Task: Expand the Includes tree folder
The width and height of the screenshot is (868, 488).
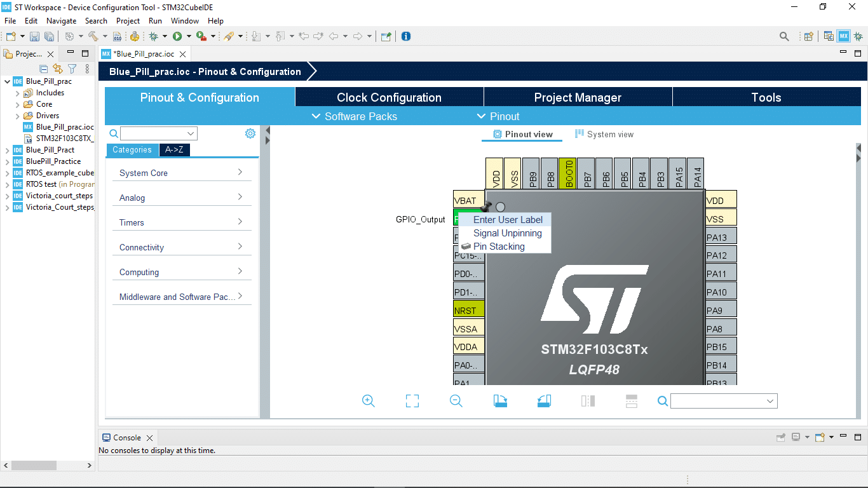Action: [x=18, y=93]
